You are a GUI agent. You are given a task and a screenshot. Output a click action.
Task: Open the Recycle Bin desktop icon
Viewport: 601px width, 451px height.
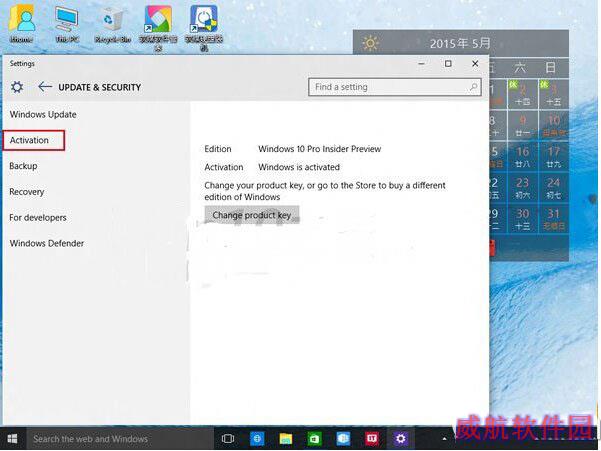click(x=113, y=25)
